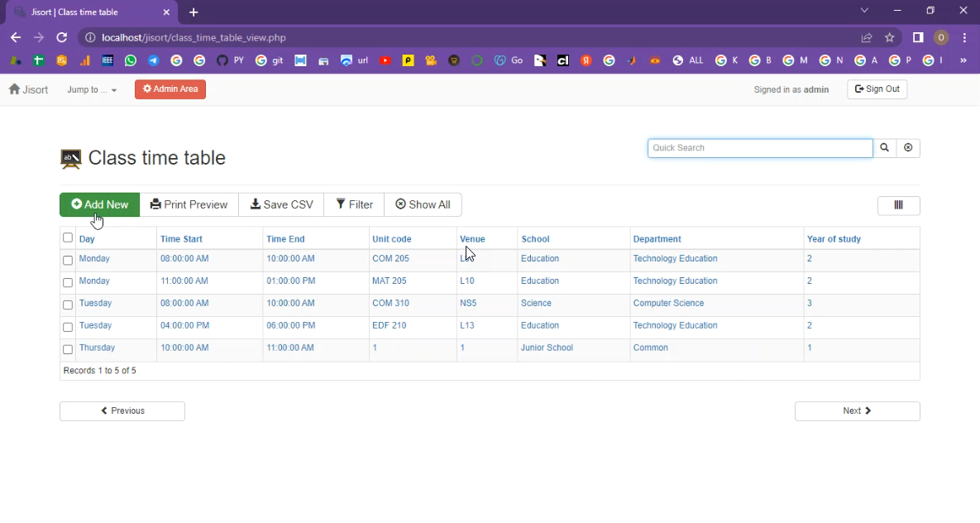
Task: Open the Telegram bookmark icon
Action: 154,60
